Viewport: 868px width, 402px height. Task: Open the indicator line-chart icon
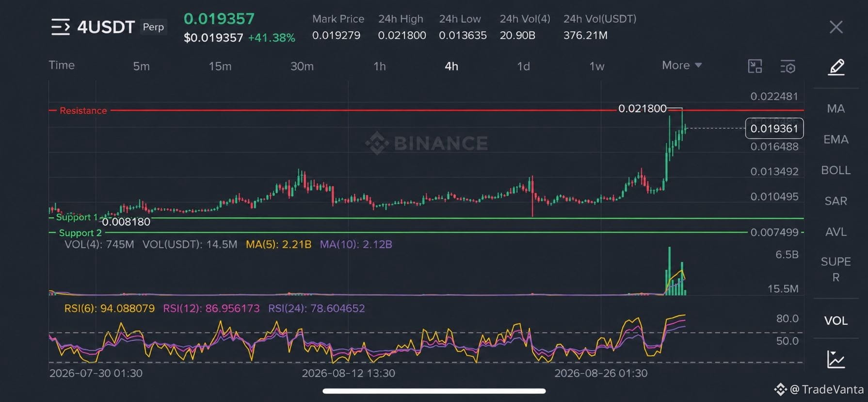[x=836, y=359]
